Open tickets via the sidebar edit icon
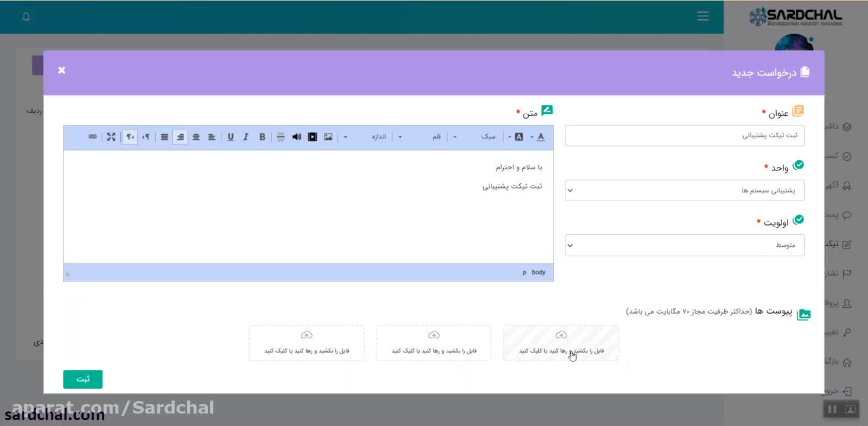 [847, 244]
